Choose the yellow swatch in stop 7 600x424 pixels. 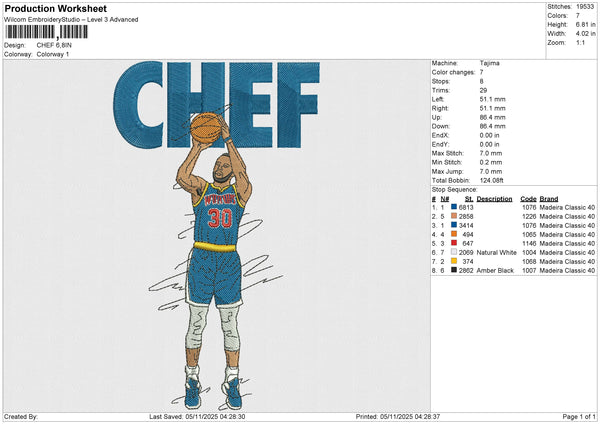[454, 261]
